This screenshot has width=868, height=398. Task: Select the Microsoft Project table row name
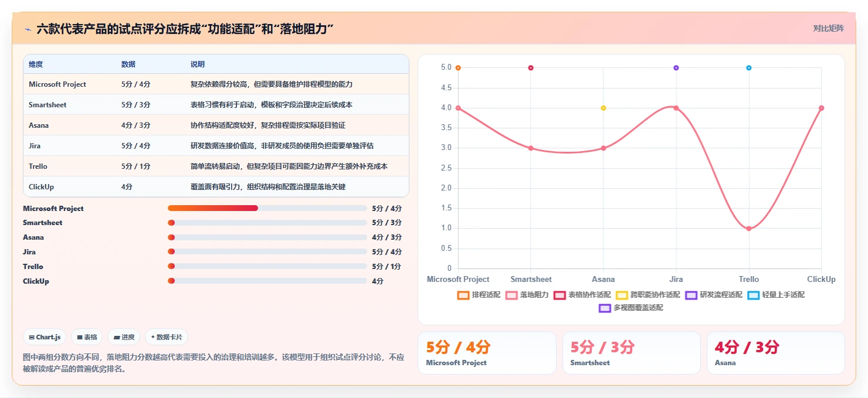(57, 84)
